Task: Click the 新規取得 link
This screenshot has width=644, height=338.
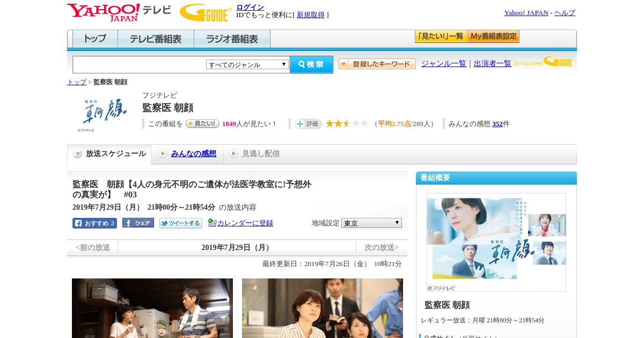Action: pyautogui.click(x=311, y=15)
